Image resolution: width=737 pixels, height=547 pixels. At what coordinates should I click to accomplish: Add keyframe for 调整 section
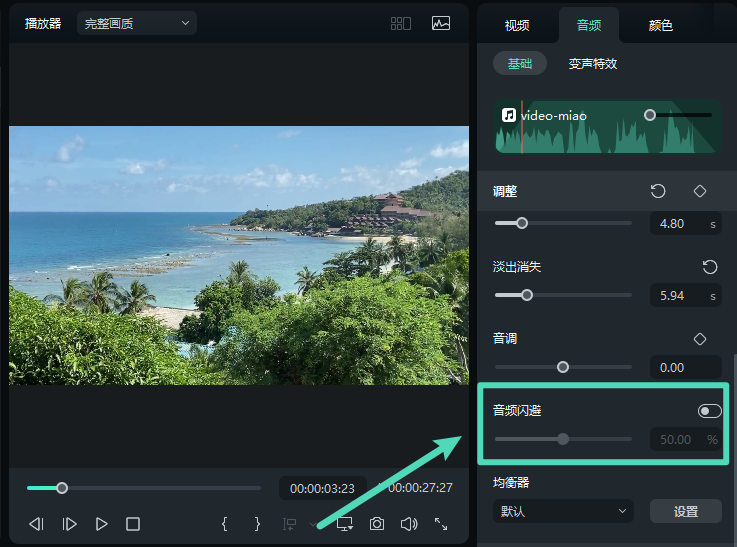click(700, 191)
